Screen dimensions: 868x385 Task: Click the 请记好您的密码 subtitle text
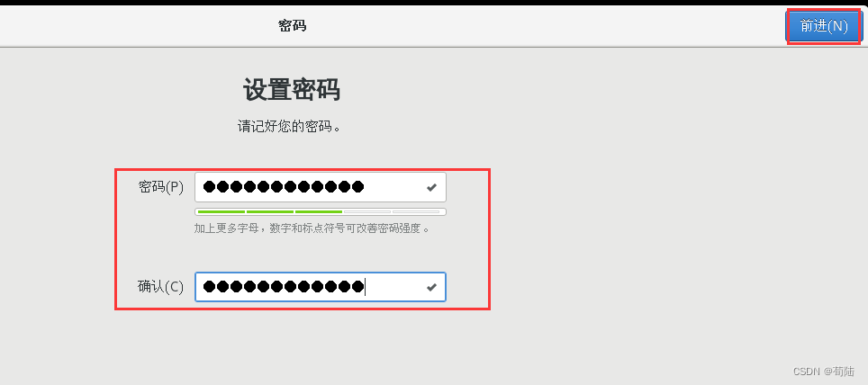pos(289,127)
